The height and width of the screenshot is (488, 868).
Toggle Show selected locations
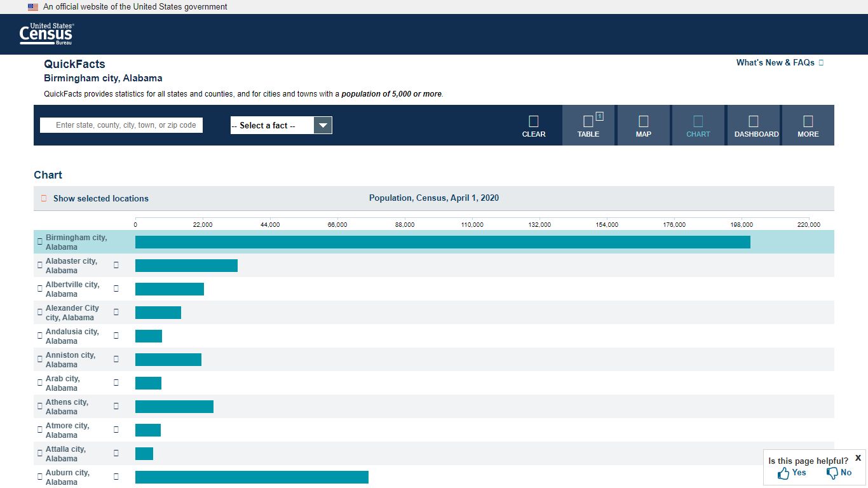95,198
